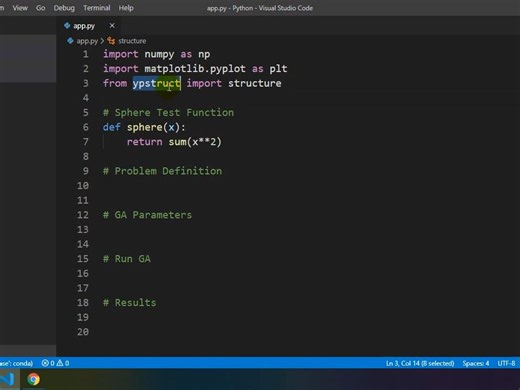The image size is (520, 390).
Task: Click the conda Python interpreter status entry
Action: (16, 363)
